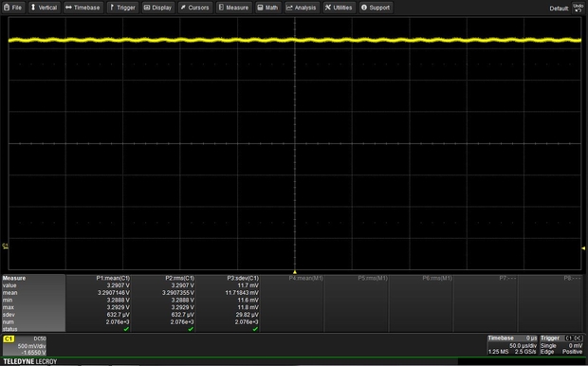
Task: Open the Trigger menu
Action: (122, 8)
